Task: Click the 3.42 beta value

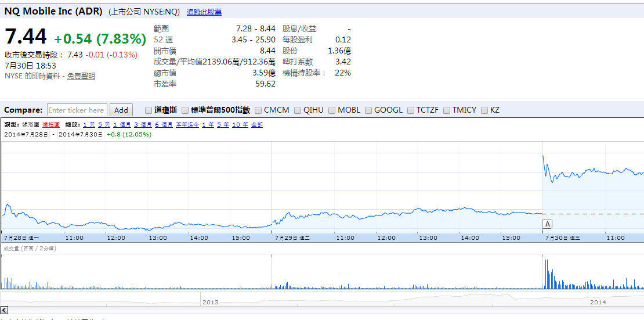Action: pyautogui.click(x=343, y=62)
